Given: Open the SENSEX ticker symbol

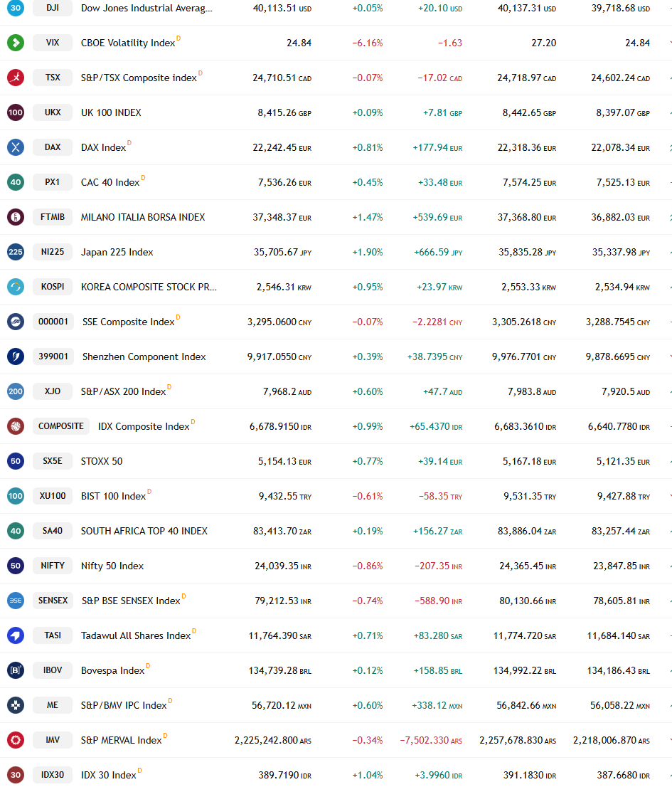Looking at the screenshot, I should coord(53,601).
